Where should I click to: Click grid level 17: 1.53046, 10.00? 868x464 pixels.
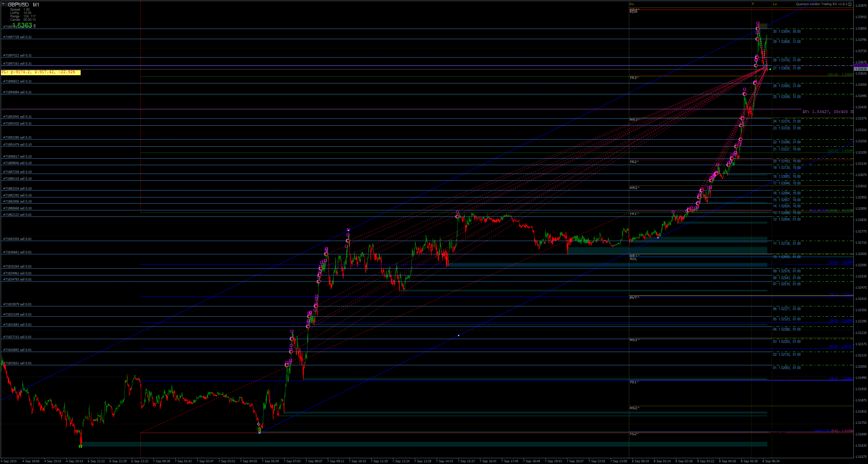(787, 183)
